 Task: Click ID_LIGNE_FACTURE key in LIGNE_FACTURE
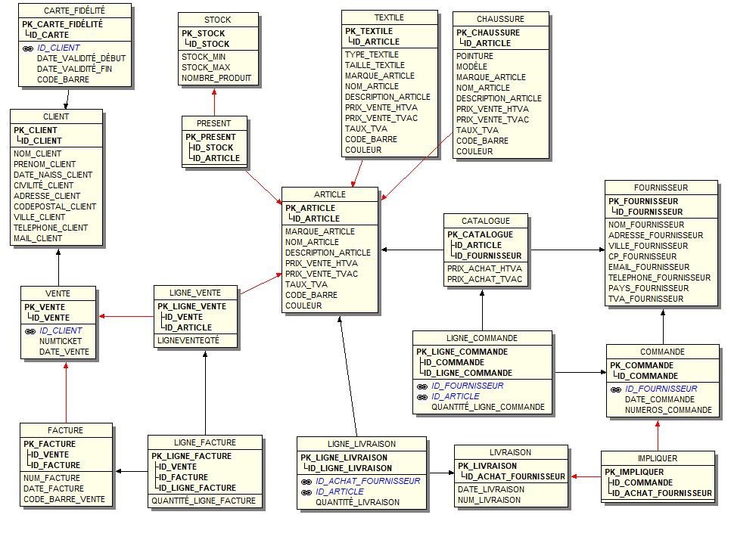click(x=198, y=488)
